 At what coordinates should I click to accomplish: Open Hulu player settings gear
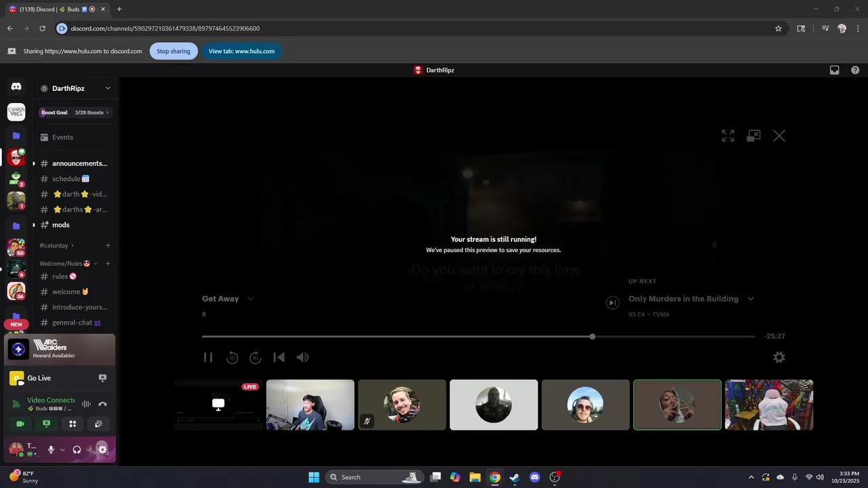pyautogui.click(x=779, y=357)
